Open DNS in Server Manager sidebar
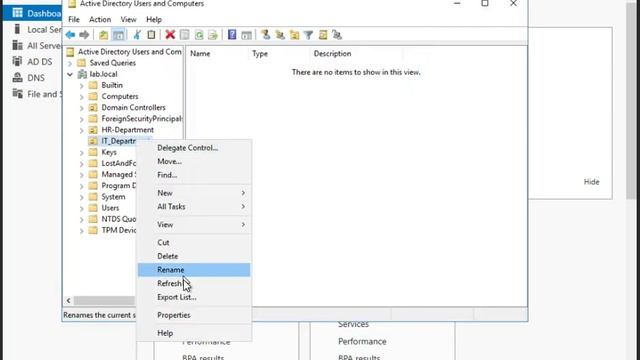This screenshot has width=640, height=360. (29, 78)
